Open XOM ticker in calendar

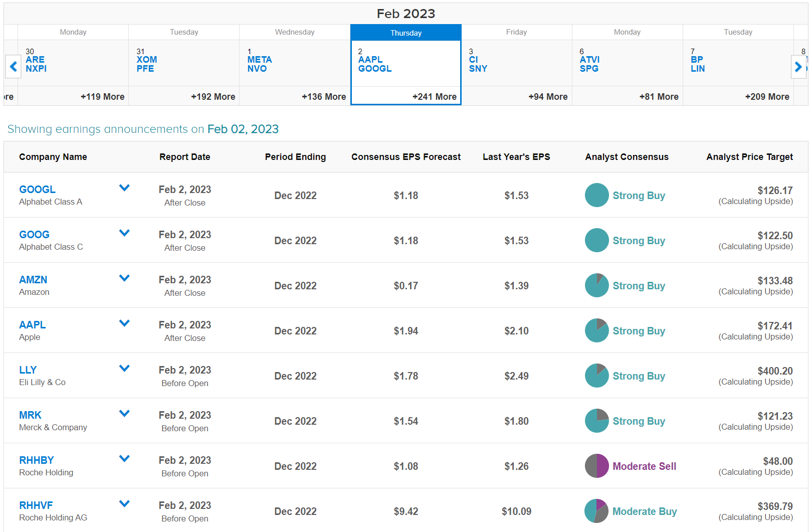pos(147,60)
